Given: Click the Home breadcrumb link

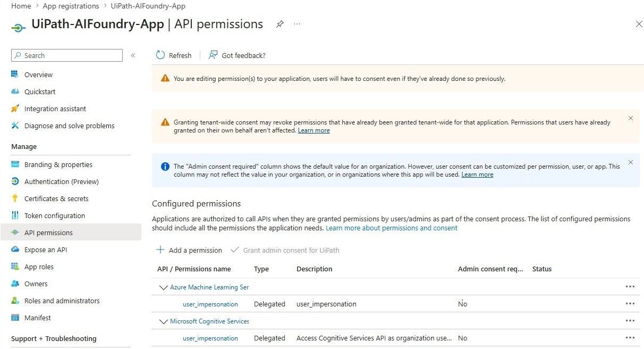Looking at the screenshot, I should [x=21, y=6].
